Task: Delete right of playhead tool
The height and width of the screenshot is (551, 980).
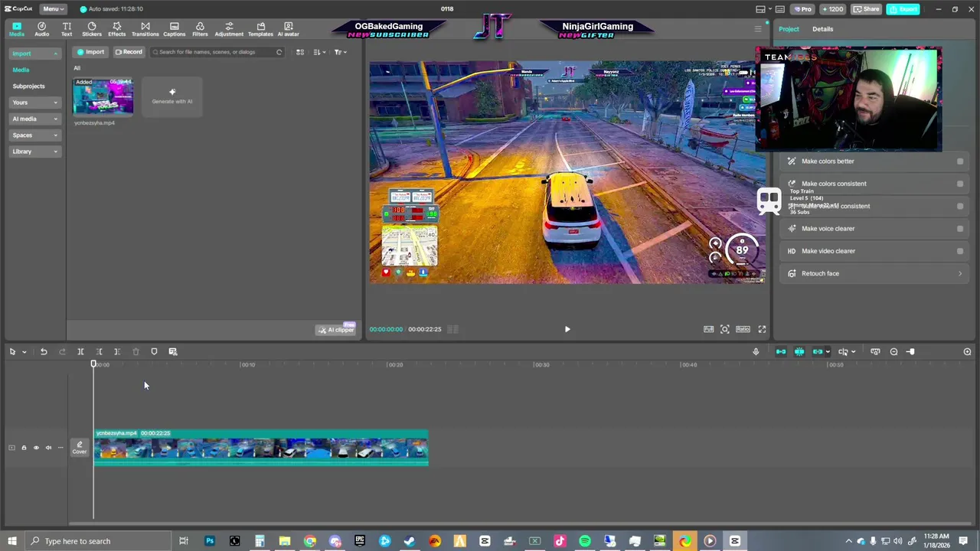Action: (117, 351)
